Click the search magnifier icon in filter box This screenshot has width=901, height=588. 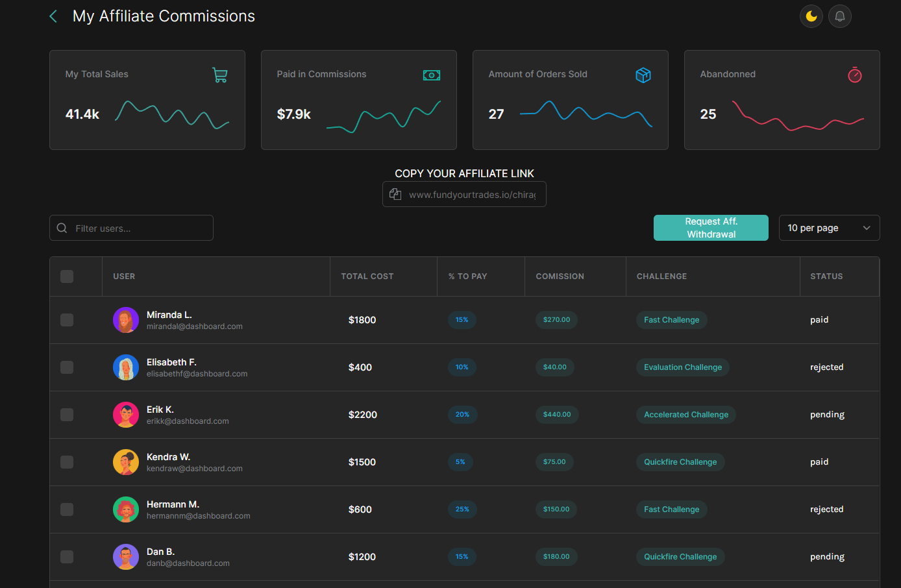click(x=62, y=228)
